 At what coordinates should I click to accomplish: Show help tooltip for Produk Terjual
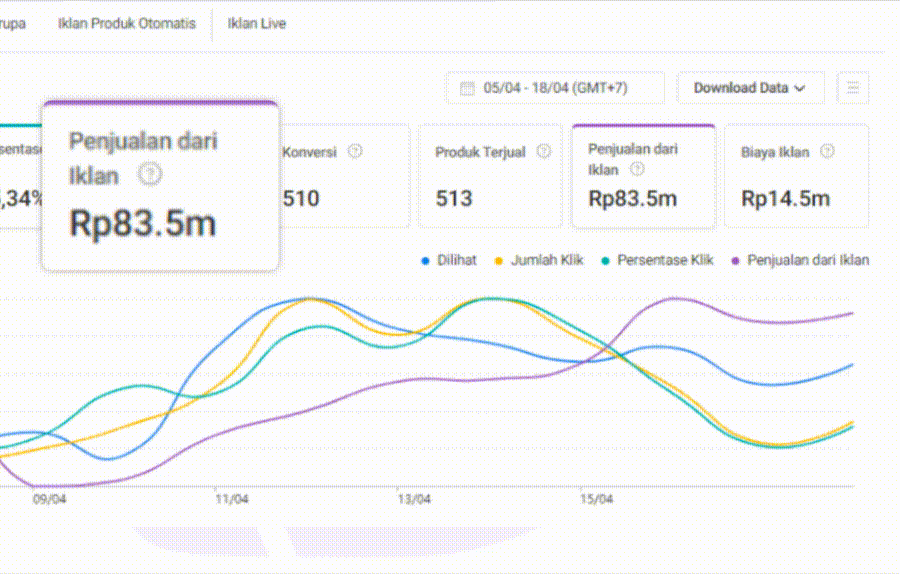coord(544,152)
